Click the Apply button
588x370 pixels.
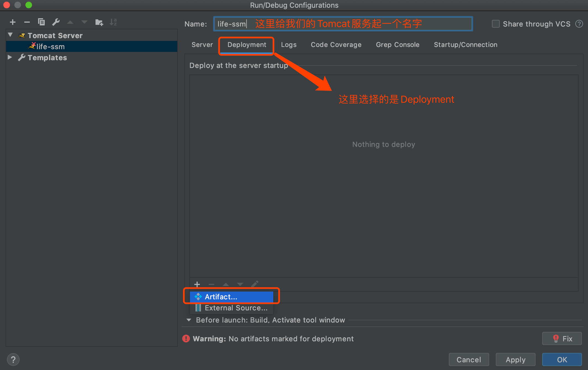click(x=515, y=360)
